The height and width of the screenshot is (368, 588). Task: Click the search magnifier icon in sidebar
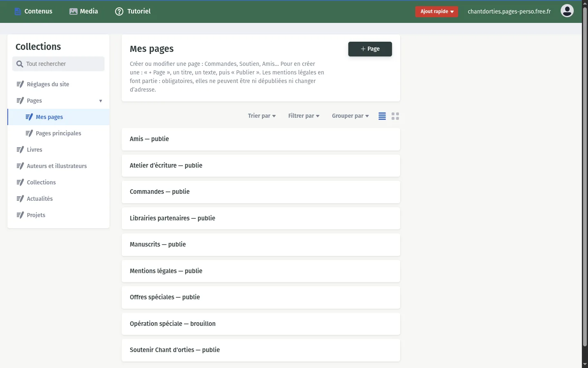point(20,64)
